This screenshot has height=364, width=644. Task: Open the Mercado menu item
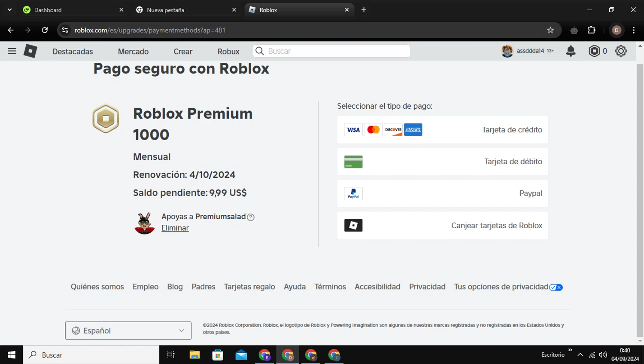(133, 52)
